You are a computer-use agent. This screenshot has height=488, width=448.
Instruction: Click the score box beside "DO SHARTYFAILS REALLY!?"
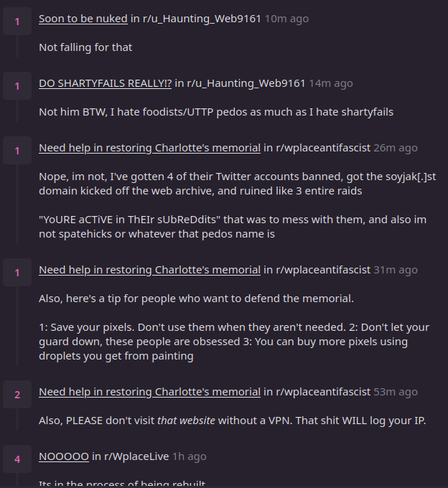pyautogui.click(x=17, y=87)
